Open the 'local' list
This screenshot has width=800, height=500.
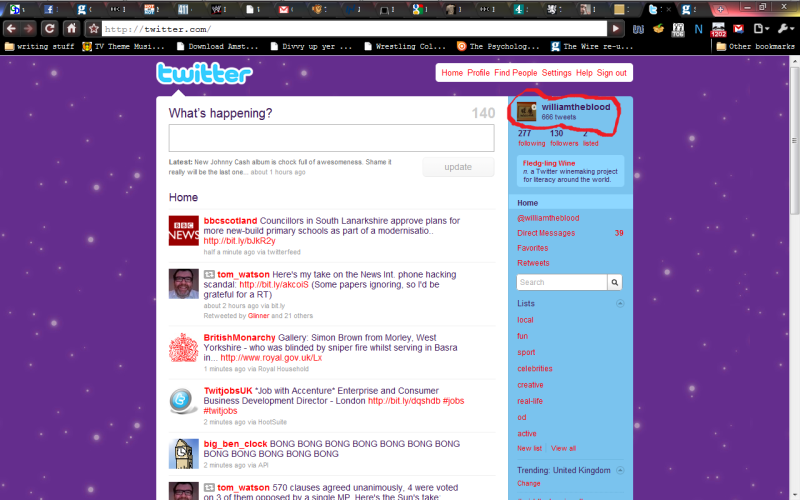[x=525, y=320]
